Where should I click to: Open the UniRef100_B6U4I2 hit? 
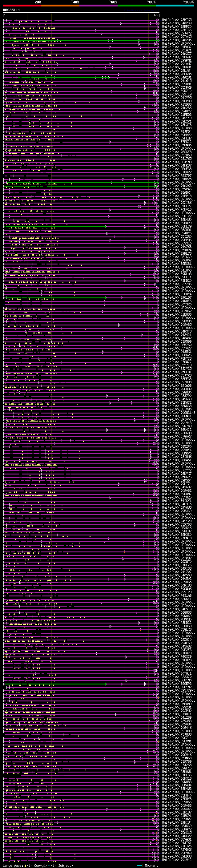coord(177,430)
